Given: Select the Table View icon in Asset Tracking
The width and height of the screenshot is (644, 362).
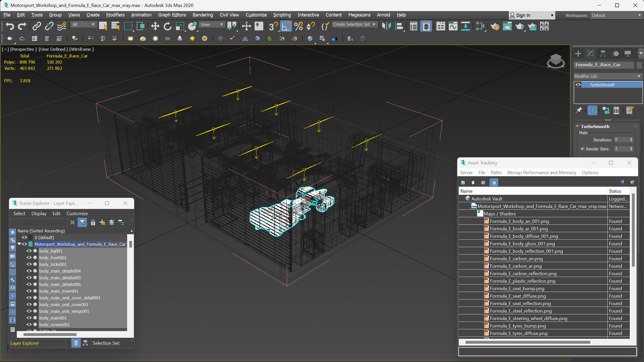Looking at the screenshot, I should point(494,182).
